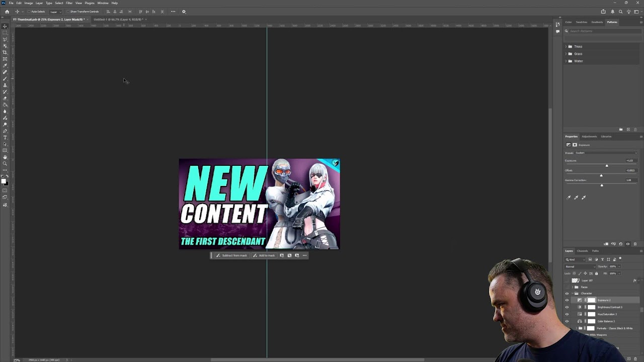
Task: Filter layers by type (T) icon
Action: click(602, 259)
